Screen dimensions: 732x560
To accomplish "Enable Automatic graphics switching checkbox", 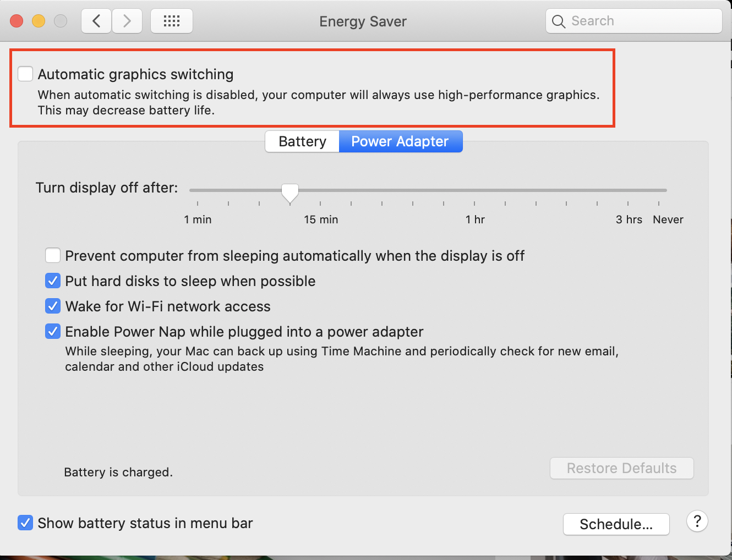I will [25, 74].
